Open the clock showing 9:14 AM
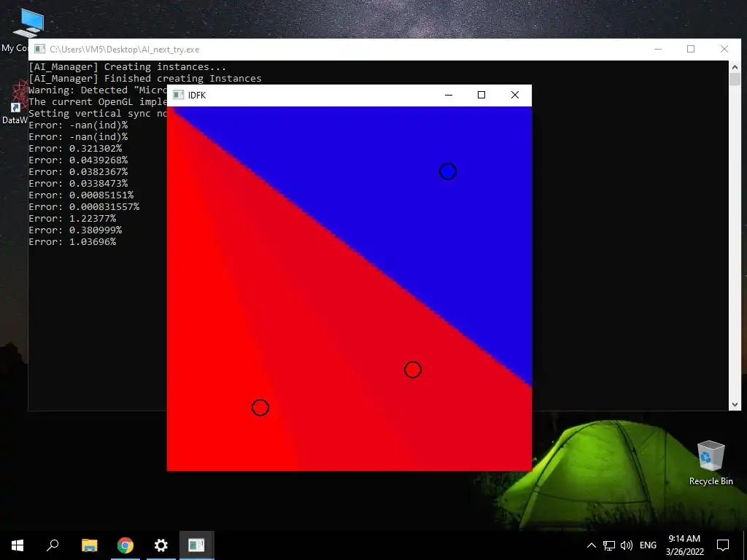This screenshot has height=560, width=747. tap(684, 545)
